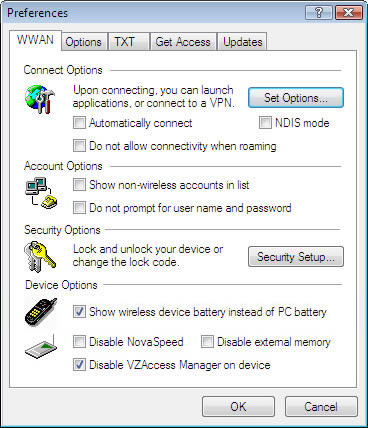The image size is (368, 428).
Task: Tick Disable NovaSpeed checkbox
Action: click(79, 342)
